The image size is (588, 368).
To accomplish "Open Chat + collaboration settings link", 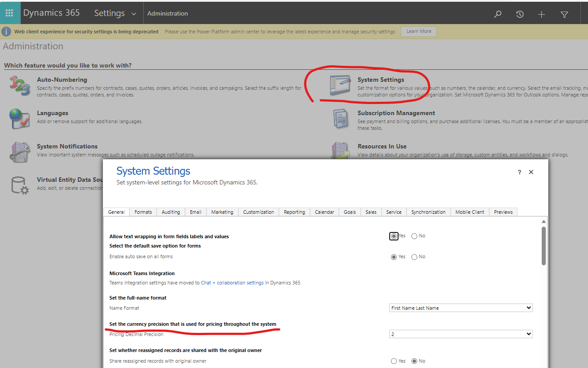I will [x=232, y=283].
